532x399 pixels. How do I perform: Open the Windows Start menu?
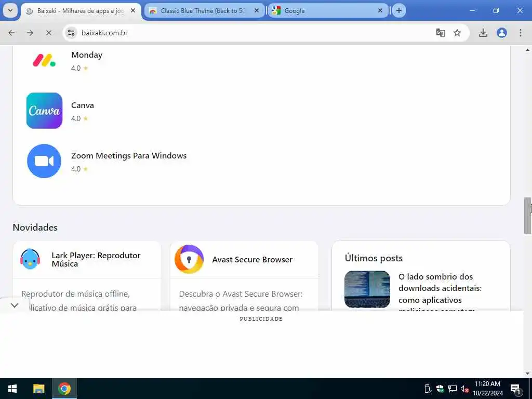[x=12, y=389]
